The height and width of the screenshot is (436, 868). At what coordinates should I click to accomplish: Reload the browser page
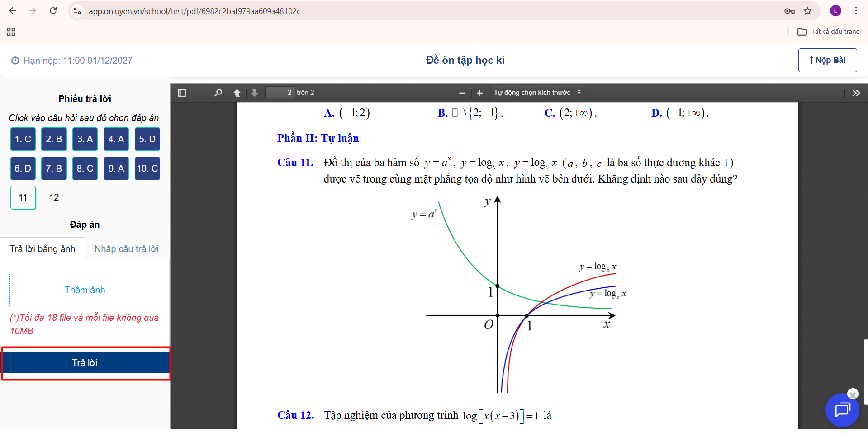pos(53,11)
